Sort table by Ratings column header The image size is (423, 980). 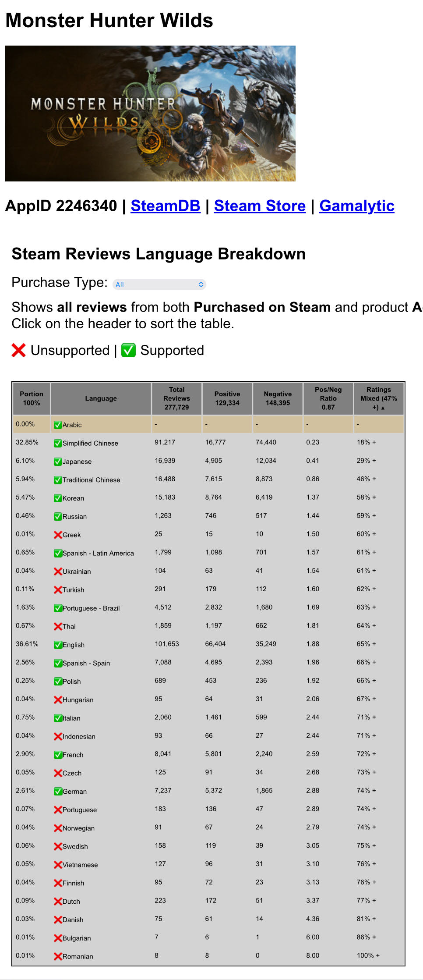[379, 398]
